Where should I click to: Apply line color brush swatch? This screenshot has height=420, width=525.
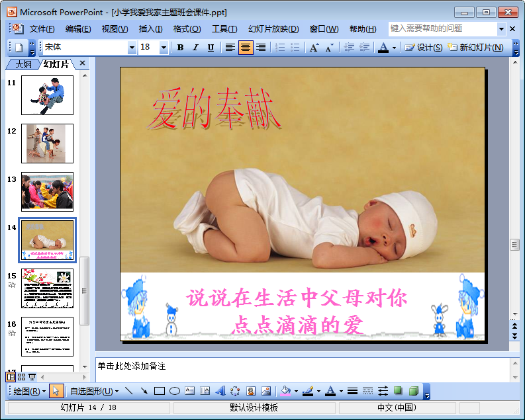[308, 391]
